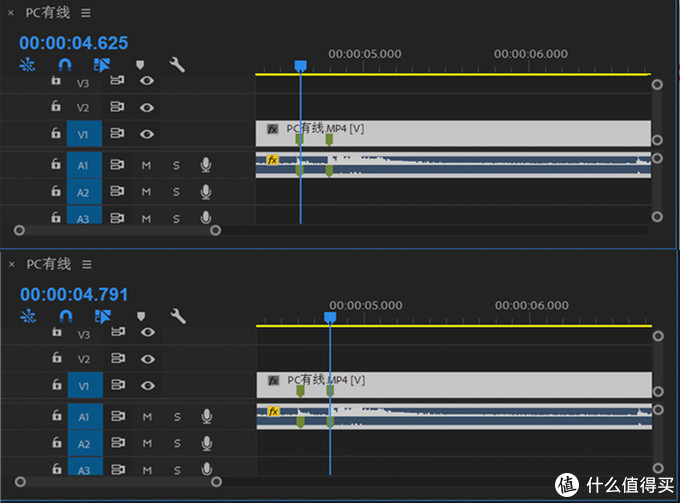Click left green clip marker on bottom video clip
Image resolution: width=680 pixels, height=503 pixels.
300,391
